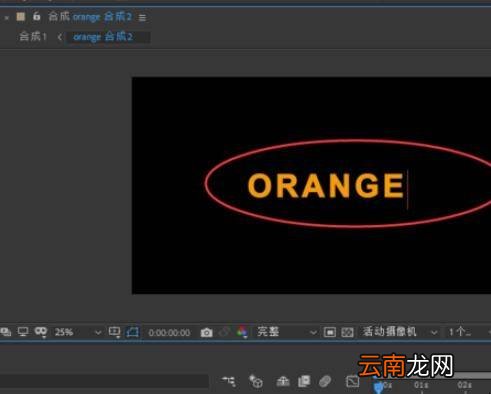Click the ORANGE text in the viewer

pos(325,185)
